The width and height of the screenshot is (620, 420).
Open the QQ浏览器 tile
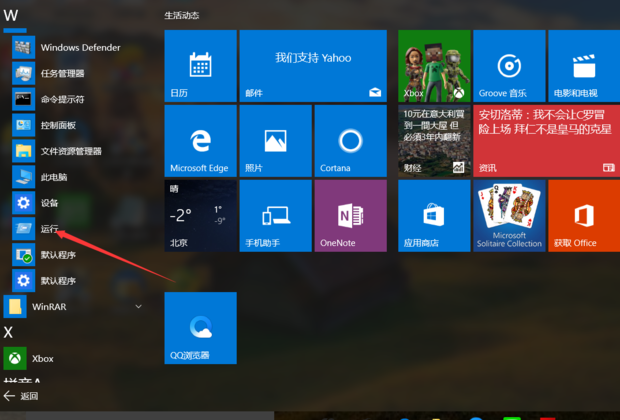pos(200,328)
